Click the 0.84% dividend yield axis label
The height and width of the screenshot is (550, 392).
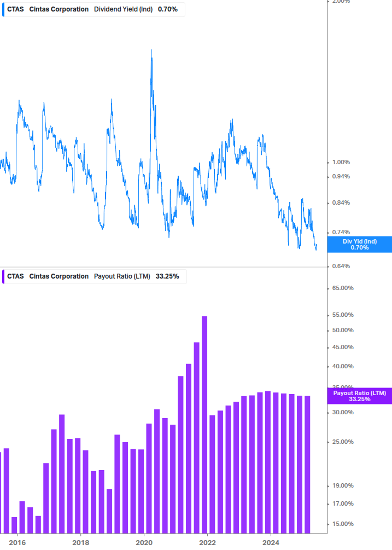click(x=341, y=202)
